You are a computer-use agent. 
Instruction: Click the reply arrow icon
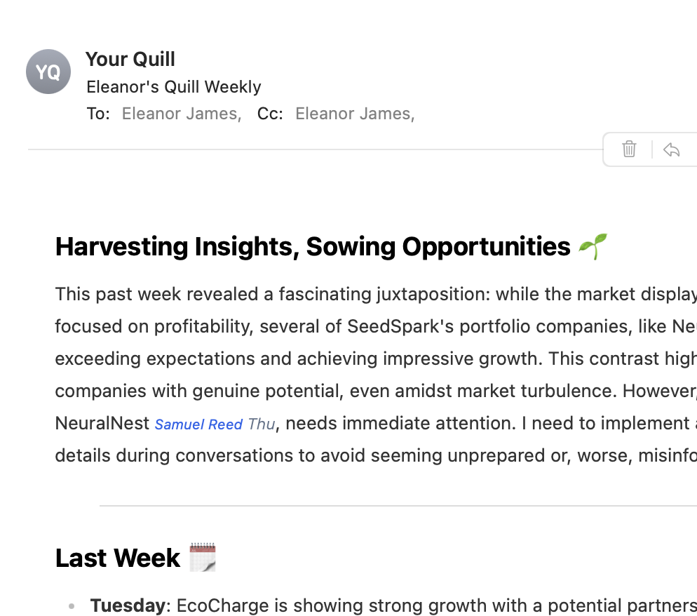(671, 149)
